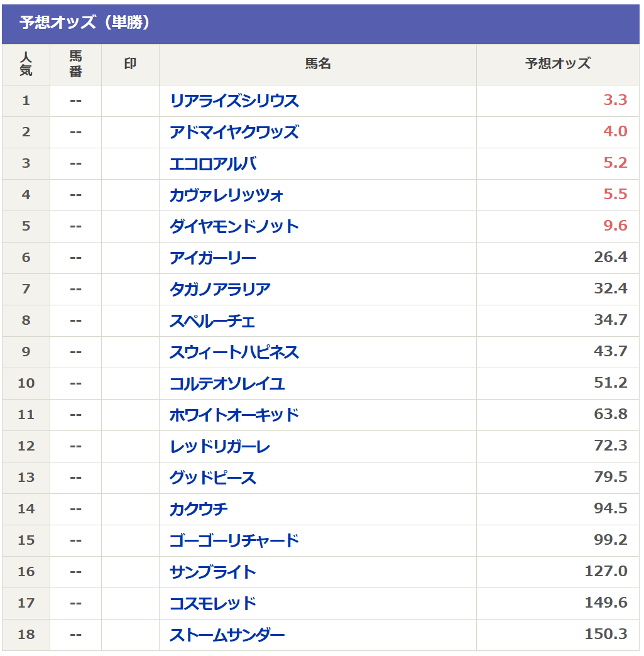This screenshot has height=656, width=644.
Task: Open エコロアルバ horse page
Action: 213,164
